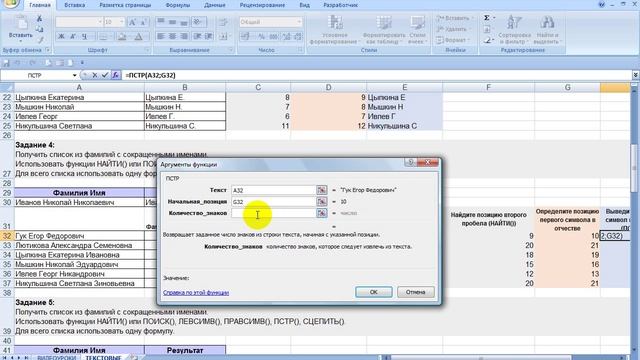The image size is (640, 360).
Task: Center cell text horizontally
Action: [172, 37]
